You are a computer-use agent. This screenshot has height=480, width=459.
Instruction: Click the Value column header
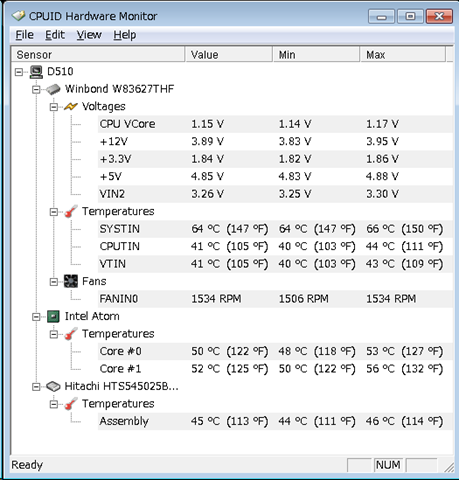[229, 54]
